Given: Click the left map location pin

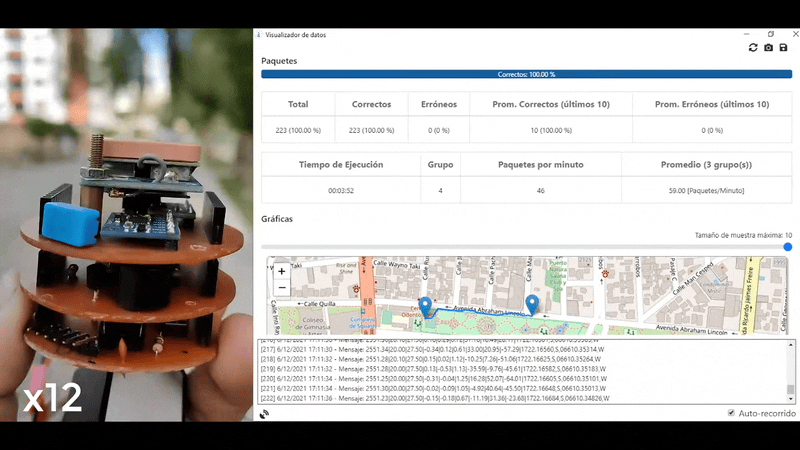Looking at the screenshot, I should [x=425, y=306].
